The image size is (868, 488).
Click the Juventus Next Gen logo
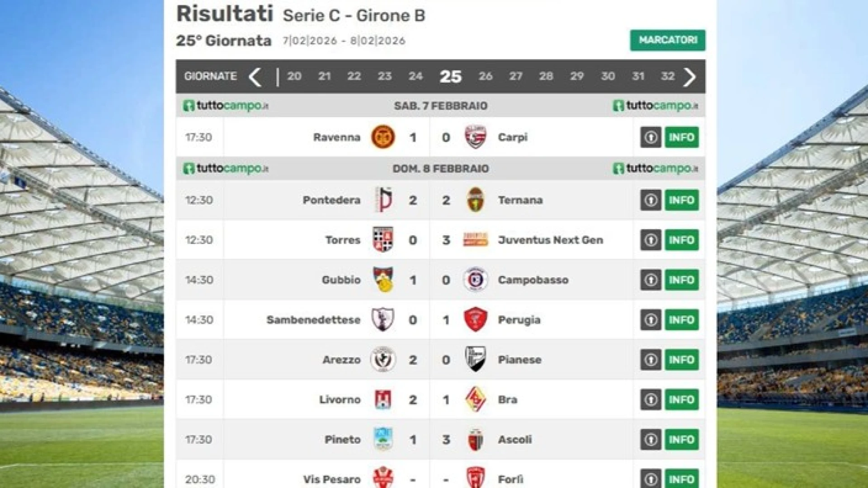coord(475,240)
